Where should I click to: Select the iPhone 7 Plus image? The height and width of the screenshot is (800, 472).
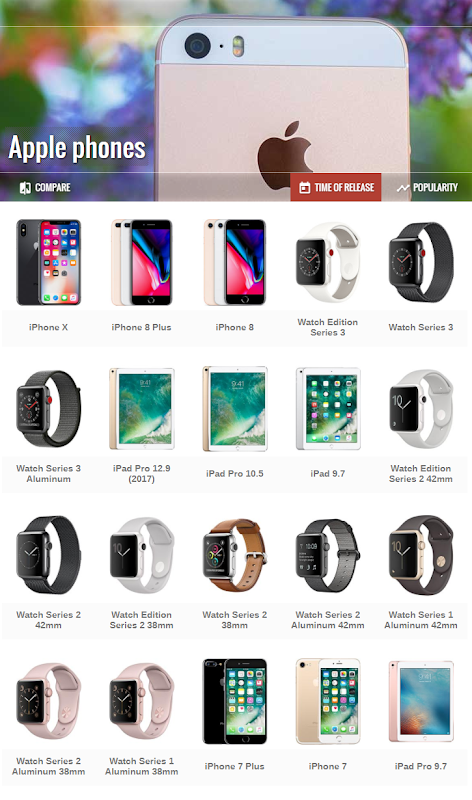pos(235,702)
